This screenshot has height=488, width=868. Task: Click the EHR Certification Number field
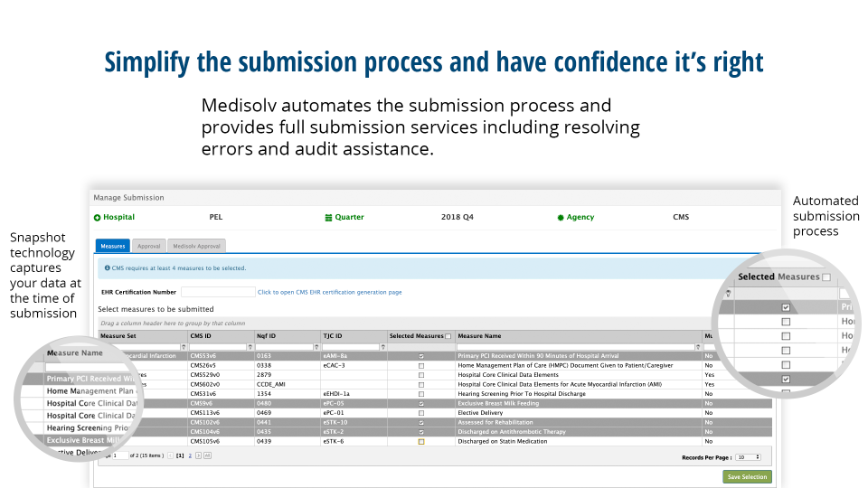[218, 292]
